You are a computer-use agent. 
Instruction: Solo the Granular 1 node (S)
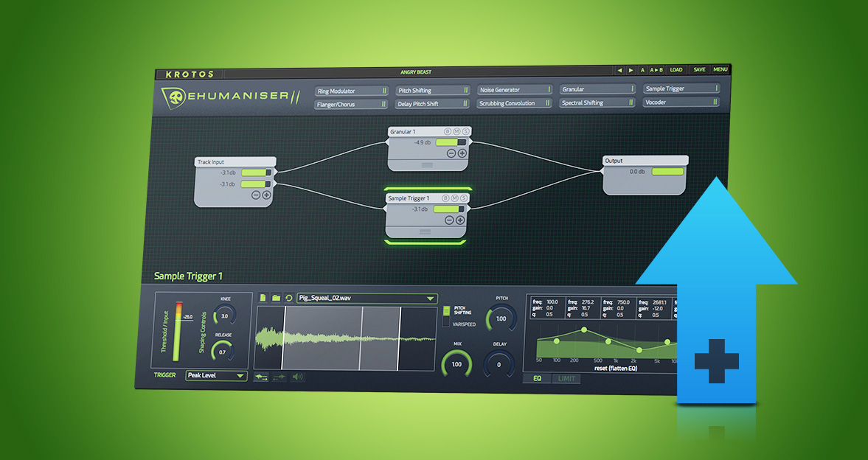coord(465,131)
